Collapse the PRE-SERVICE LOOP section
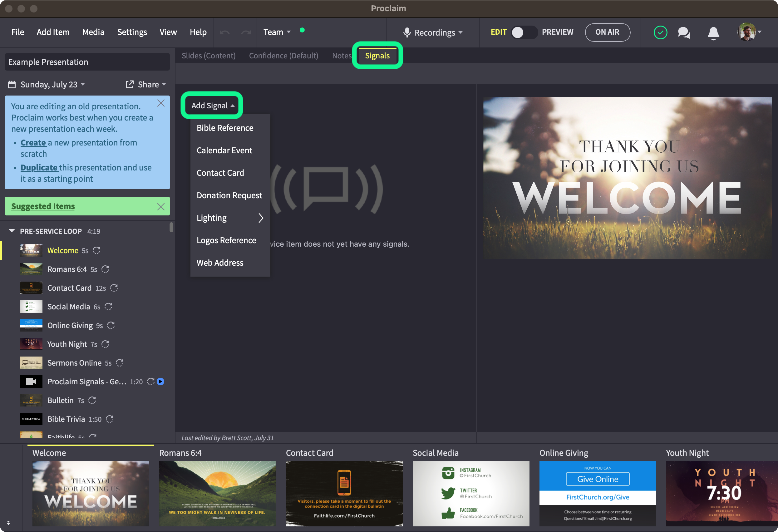 point(12,231)
